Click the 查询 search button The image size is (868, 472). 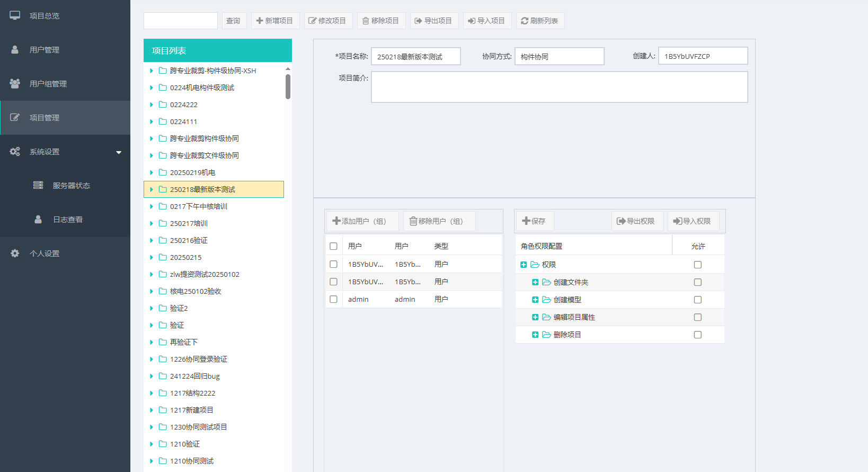[x=234, y=21]
